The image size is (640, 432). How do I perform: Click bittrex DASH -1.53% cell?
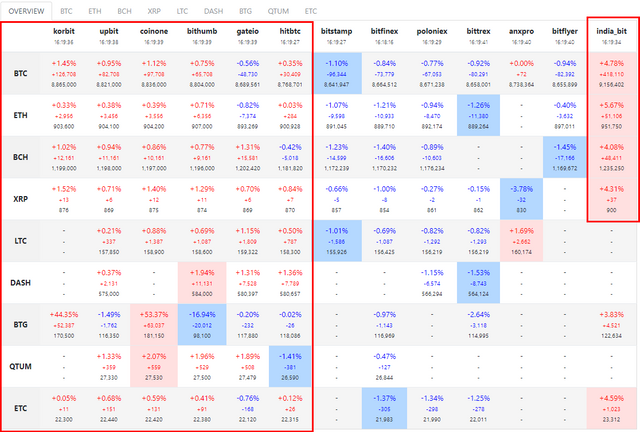[478, 283]
